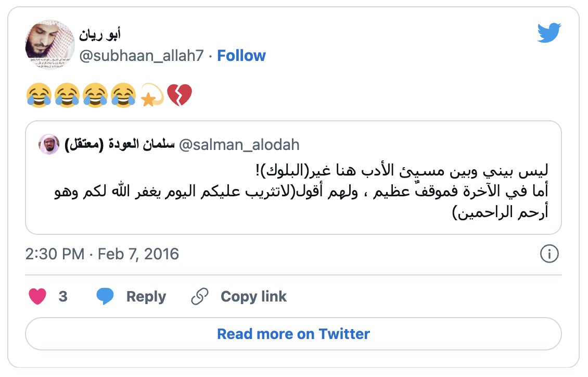
Task: Open أبو ريان's profile avatar
Action: 50,45
